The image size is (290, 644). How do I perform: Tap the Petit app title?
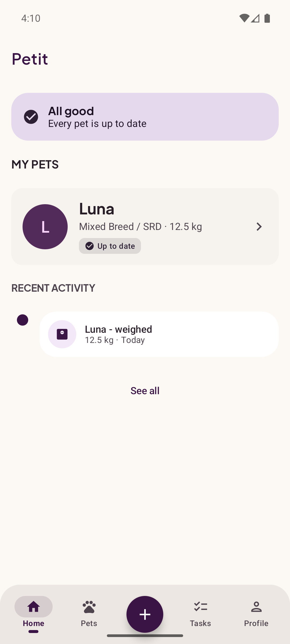30,59
